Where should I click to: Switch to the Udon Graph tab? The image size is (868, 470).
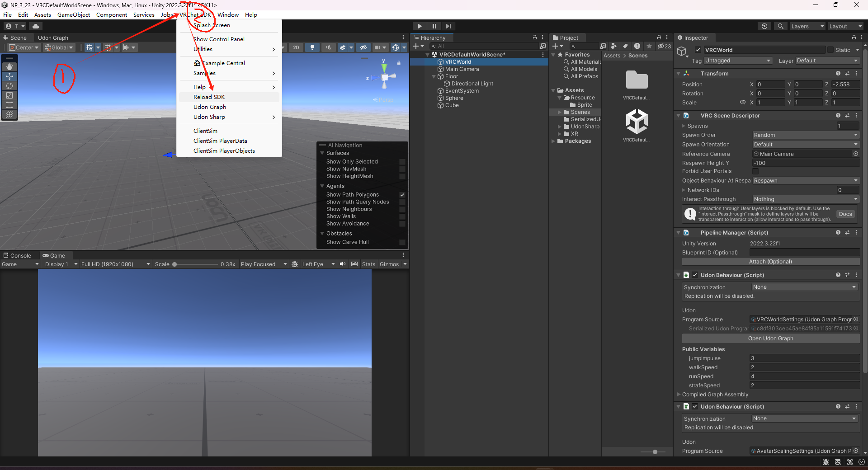pos(53,38)
